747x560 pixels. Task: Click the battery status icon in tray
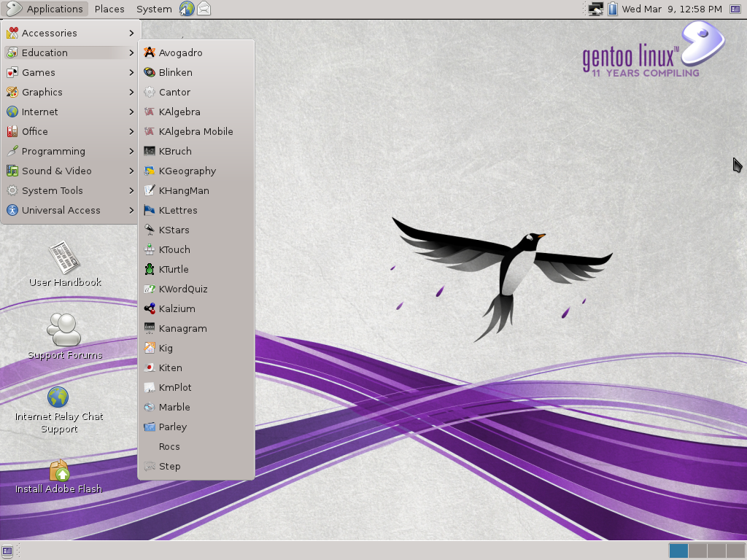(x=614, y=9)
